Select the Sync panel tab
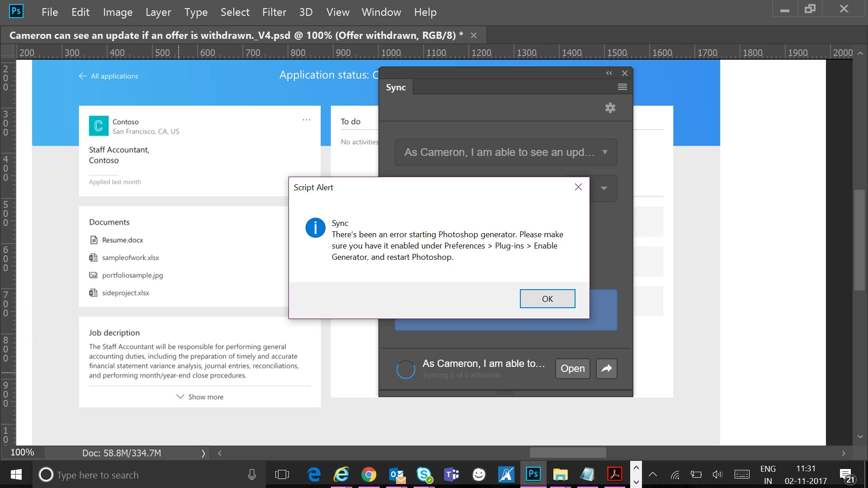This screenshot has width=868, height=488. click(396, 87)
